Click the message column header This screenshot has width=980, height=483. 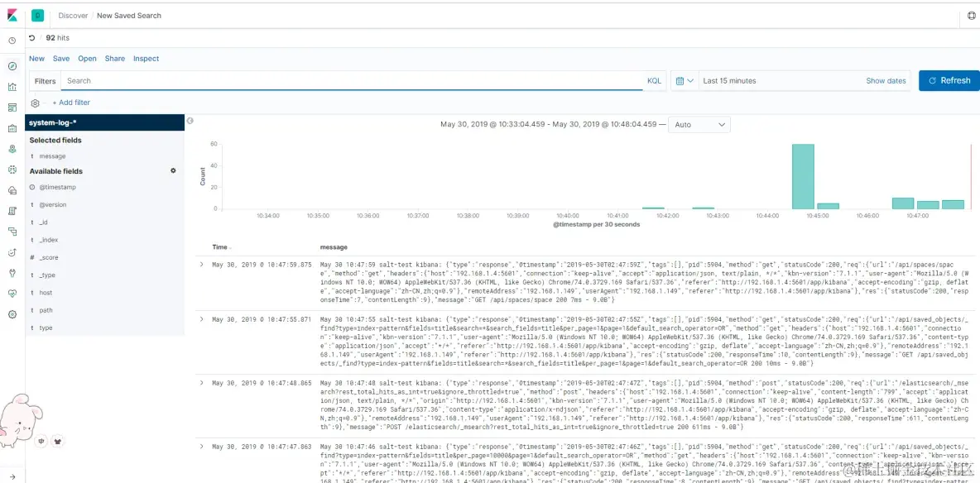click(333, 247)
